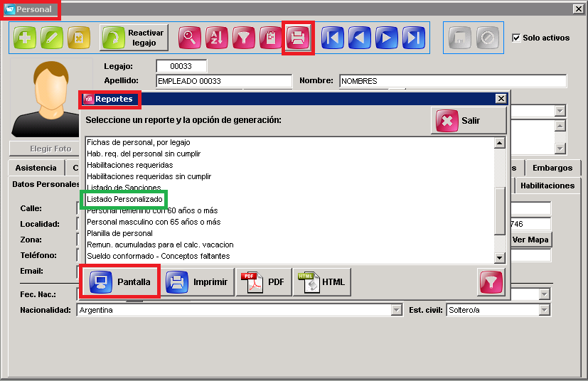Viewport: 588px width, 381px height.
Task: Go to first record arrow icon
Action: point(333,38)
